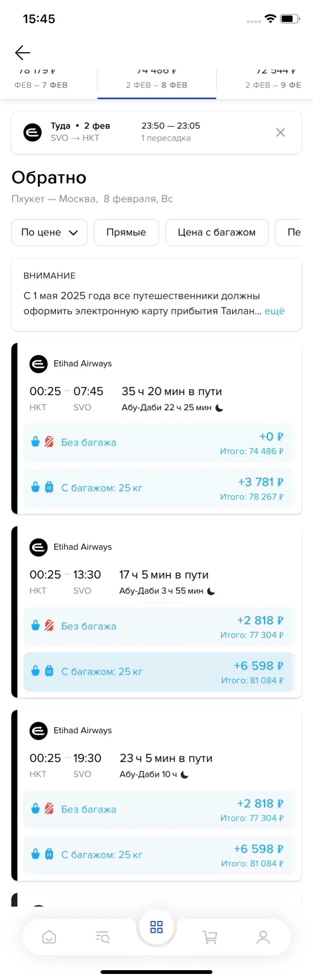
Task: Remove the selected outbound flight with X
Action: point(280,132)
